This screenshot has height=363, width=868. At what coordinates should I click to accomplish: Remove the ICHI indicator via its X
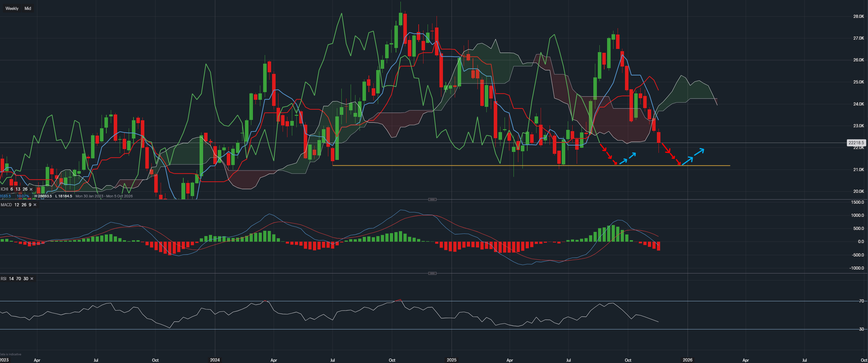31,189
